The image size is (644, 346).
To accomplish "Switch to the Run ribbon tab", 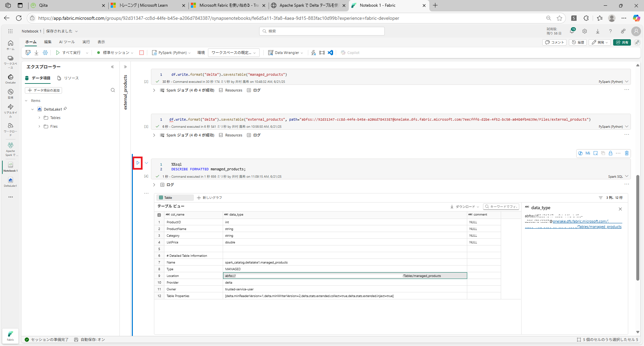I will click(86, 42).
